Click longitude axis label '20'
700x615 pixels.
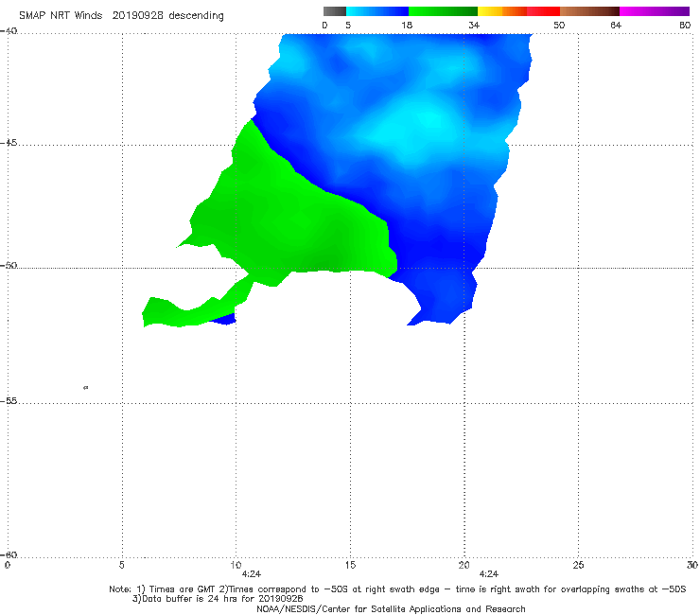click(x=464, y=565)
